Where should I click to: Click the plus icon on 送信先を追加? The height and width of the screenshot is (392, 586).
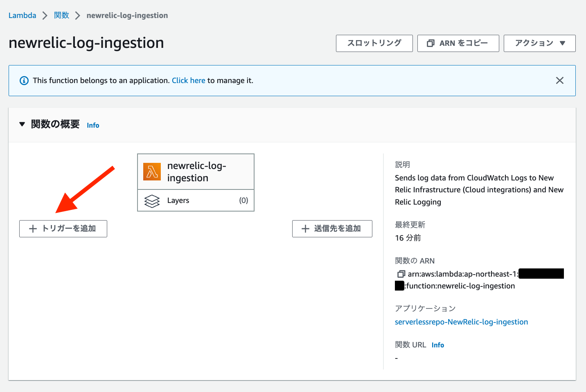305,228
